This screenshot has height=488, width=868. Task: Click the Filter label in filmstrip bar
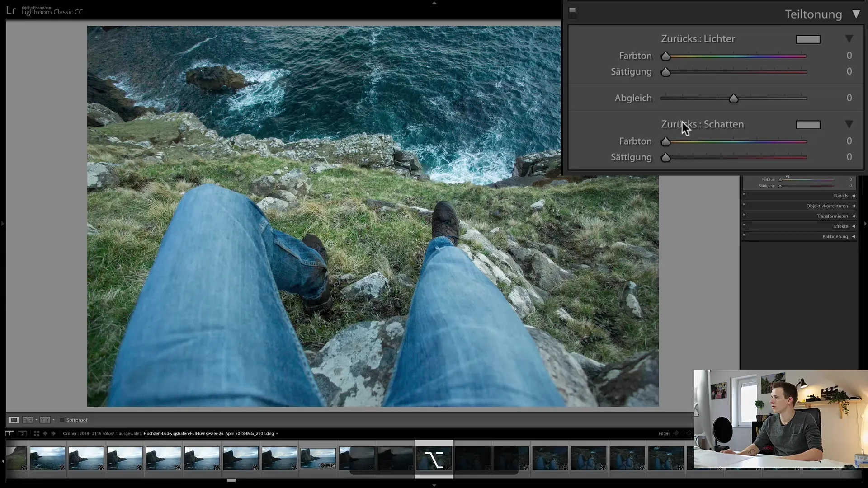[x=664, y=433]
